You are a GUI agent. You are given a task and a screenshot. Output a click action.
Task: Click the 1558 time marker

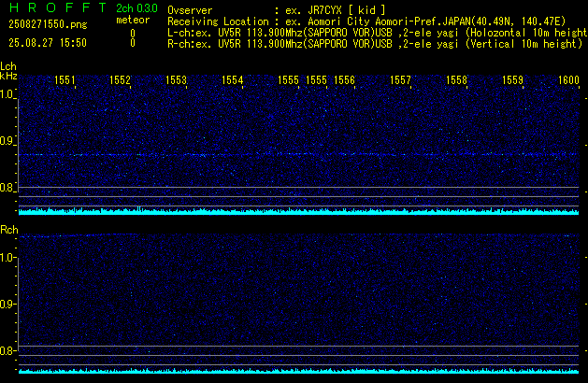point(456,80)
